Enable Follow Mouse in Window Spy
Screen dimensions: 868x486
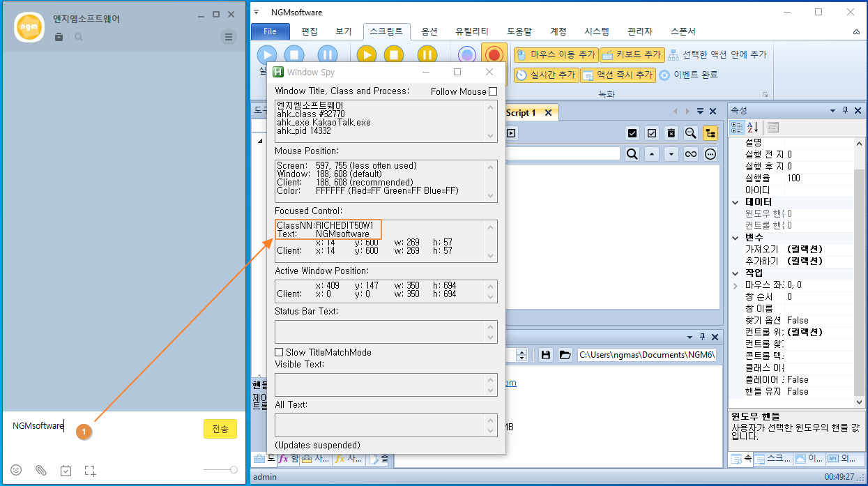coord(493,91)
